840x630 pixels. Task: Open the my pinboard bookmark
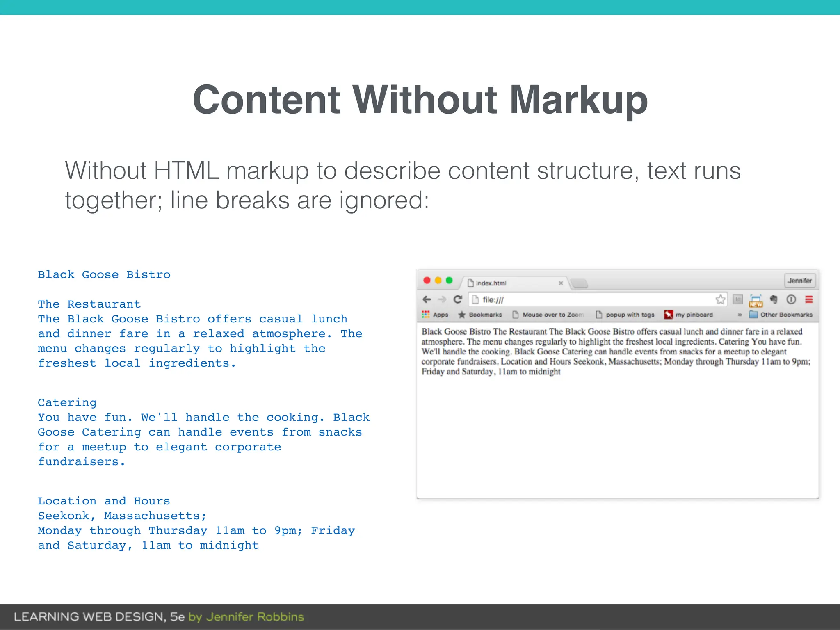[689, 315]
